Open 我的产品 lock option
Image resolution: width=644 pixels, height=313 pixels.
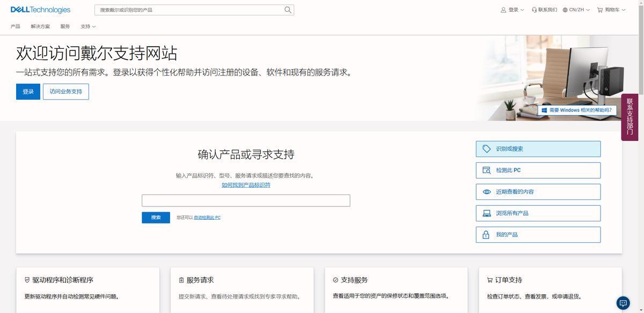(x=538, y=235)
